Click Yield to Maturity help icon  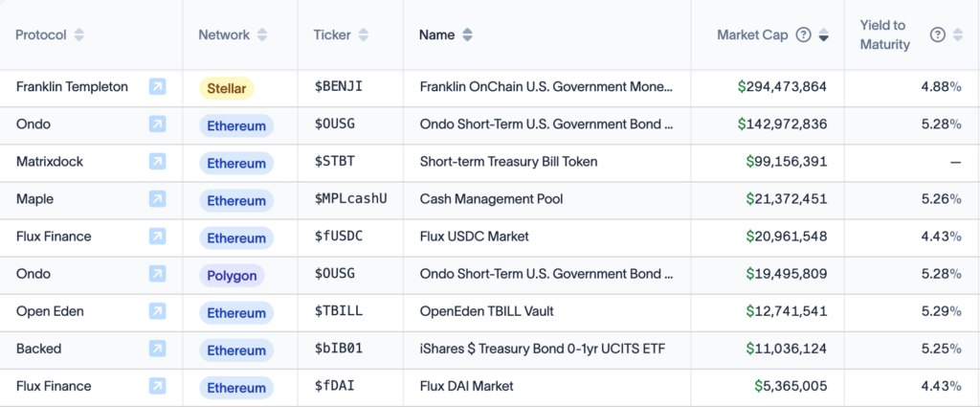tap(938, 35)
